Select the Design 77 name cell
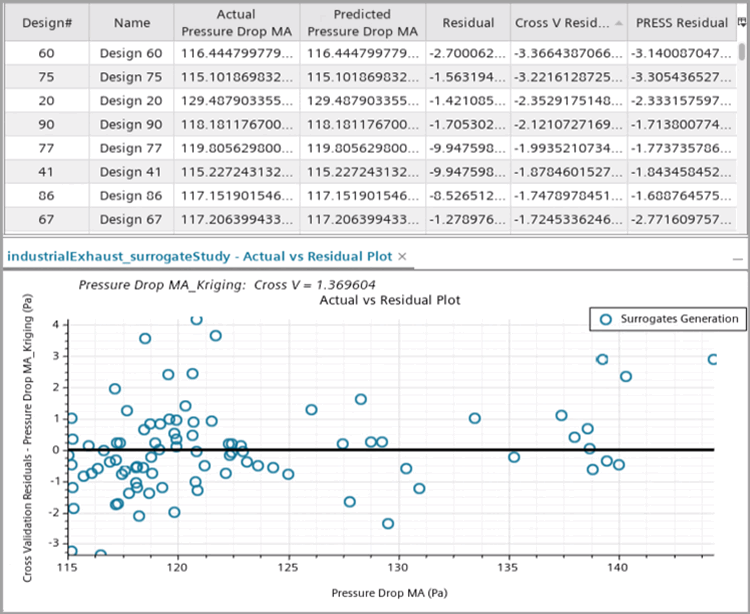The height and width of the screenshot is (614, 750). click(x=131, y=148)
